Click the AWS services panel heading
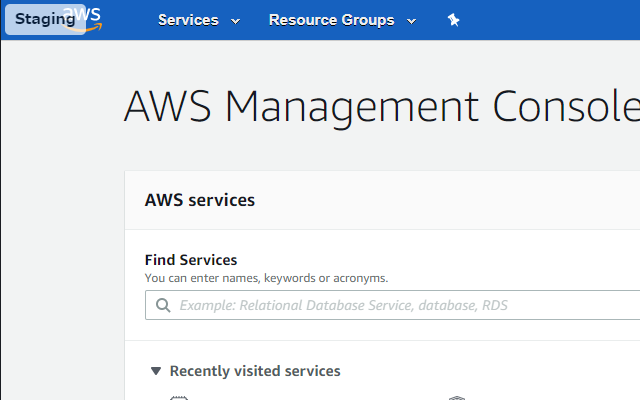This screenshot has width=640, height=400. click(200, 200)
